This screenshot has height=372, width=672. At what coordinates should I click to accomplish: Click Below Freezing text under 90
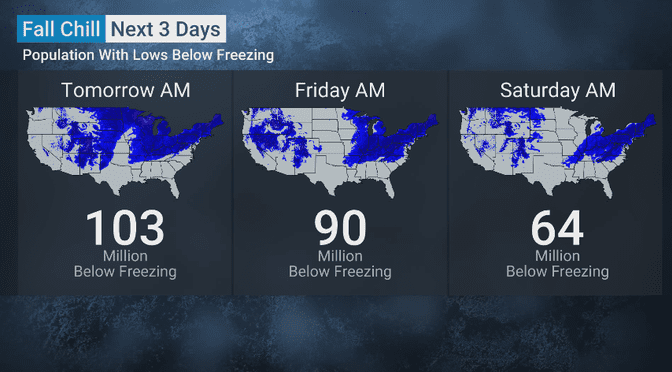(340, 272)
